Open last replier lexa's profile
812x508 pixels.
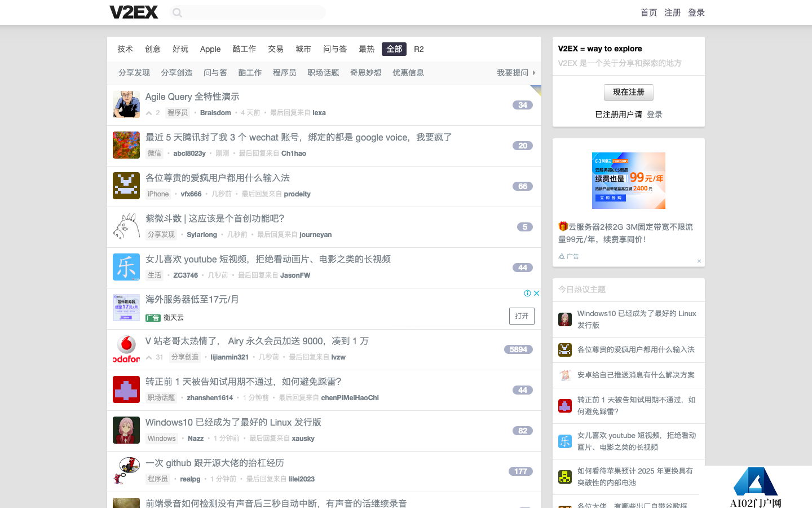pos(319,113)
